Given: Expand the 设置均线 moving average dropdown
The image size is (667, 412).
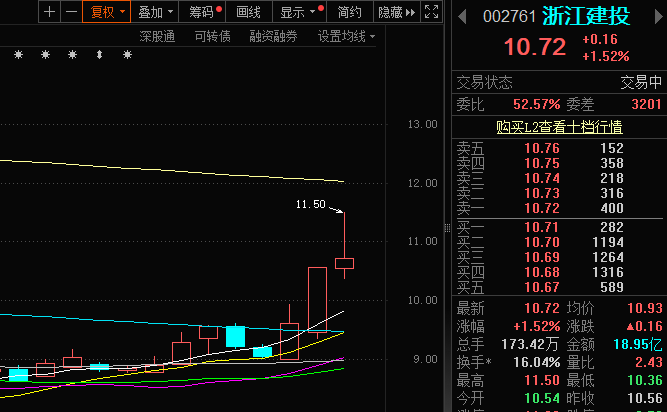Looking at the screenshot, I should [346, 36].
